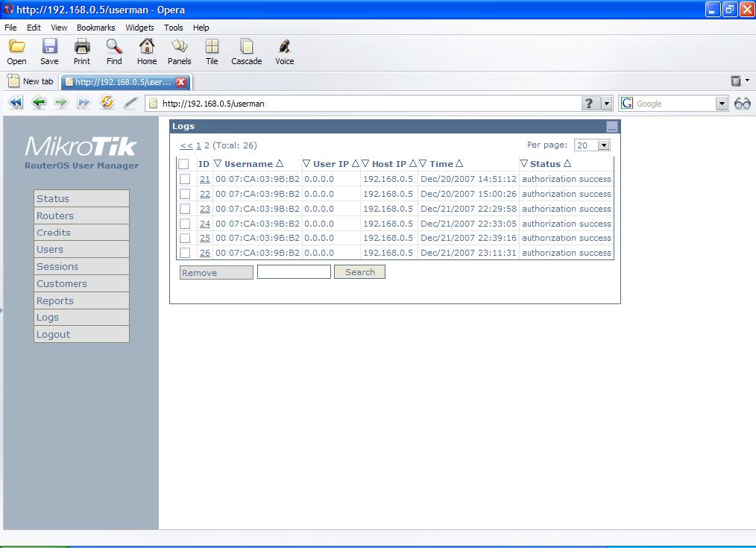
Task: Sort User IP descending triangle
Action: click(x=306, y=163)
